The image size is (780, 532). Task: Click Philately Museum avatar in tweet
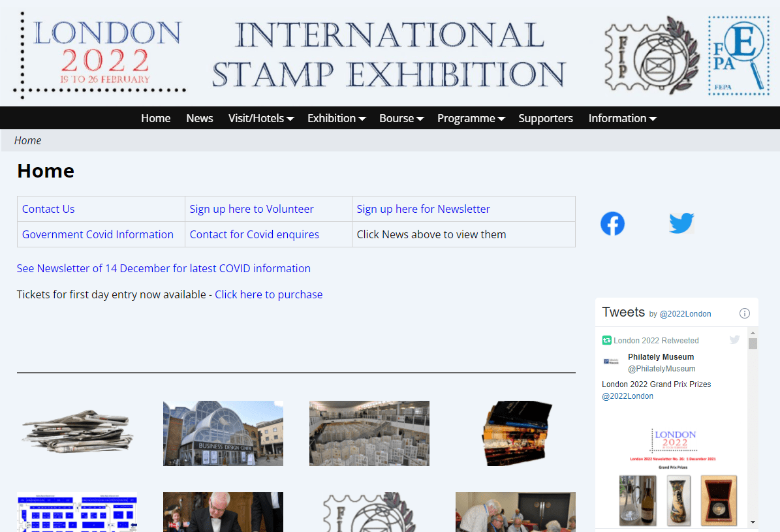tap(612, 361)
